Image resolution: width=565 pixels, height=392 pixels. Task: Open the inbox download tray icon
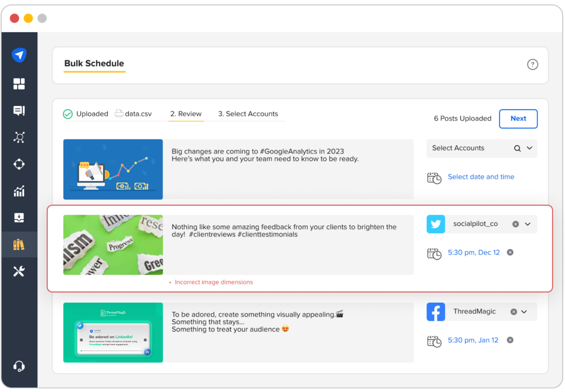[19, 218]
